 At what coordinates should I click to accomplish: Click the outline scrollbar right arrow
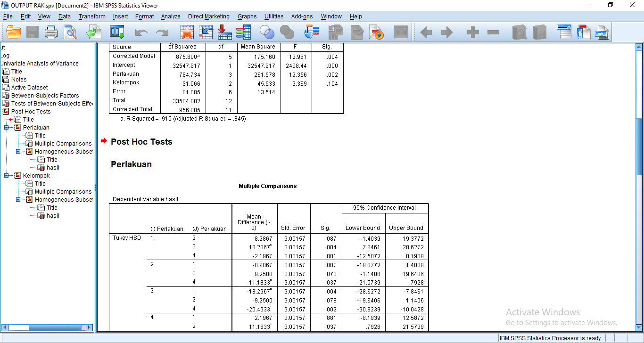coord(90,327)
